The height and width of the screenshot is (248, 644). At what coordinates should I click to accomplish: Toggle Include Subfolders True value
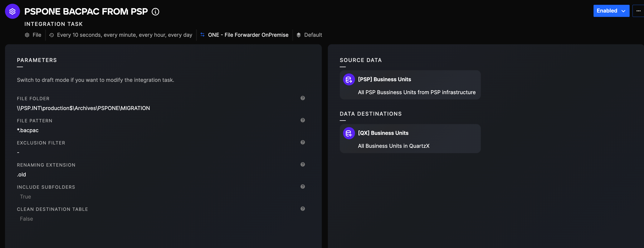point(25,197)
